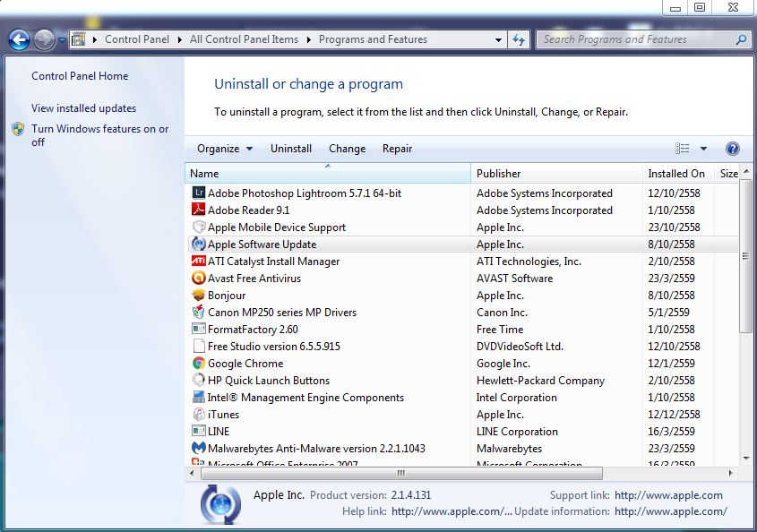This screenshot has height=532, width=757.
Task: Click the vertical scrollbar down arrow
Action: point(746,459)
